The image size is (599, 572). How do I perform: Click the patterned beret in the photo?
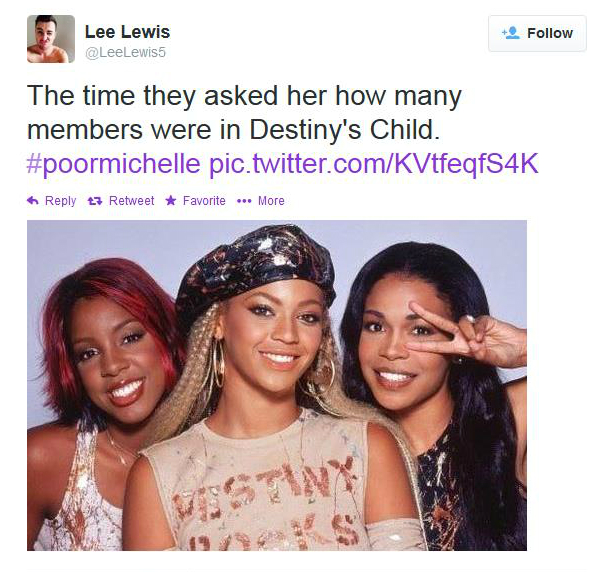point(256,269)
